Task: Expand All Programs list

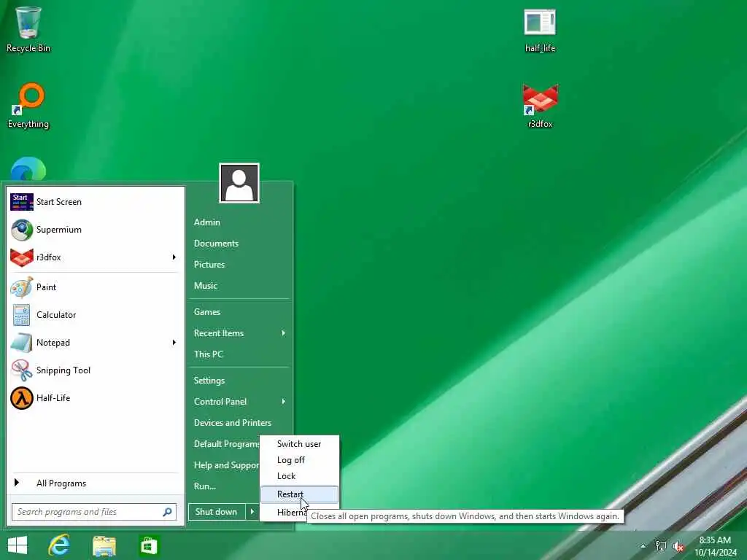Action: coord(95,483)
